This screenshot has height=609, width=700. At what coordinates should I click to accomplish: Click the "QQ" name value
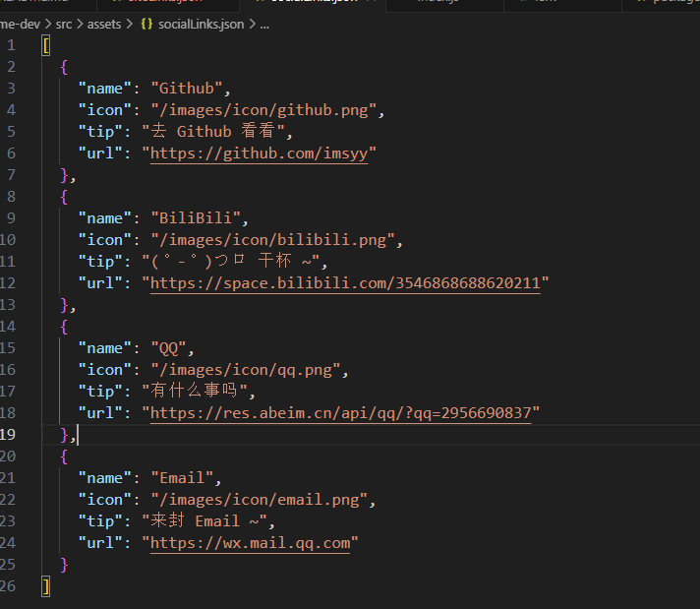(x=169, y=348)
